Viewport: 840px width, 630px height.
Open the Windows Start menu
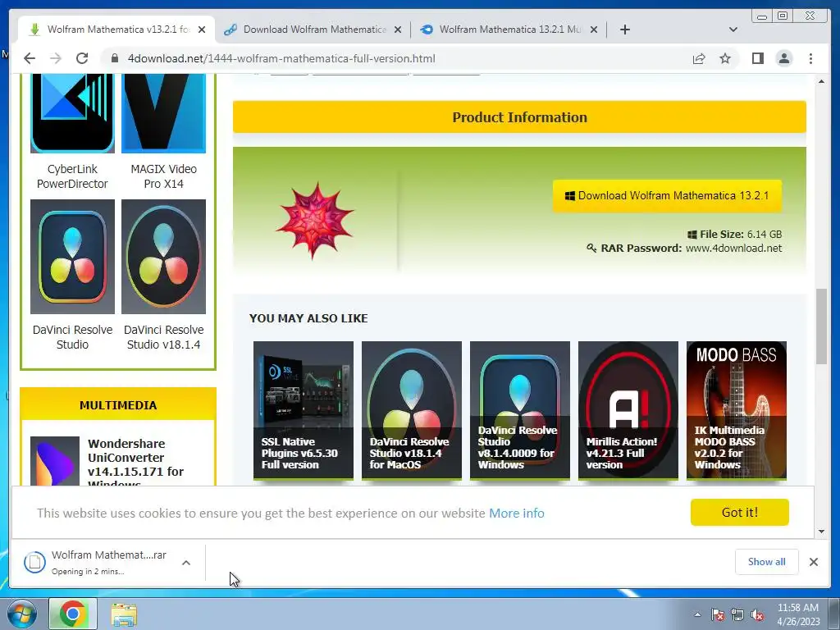[x=21, y=614]
